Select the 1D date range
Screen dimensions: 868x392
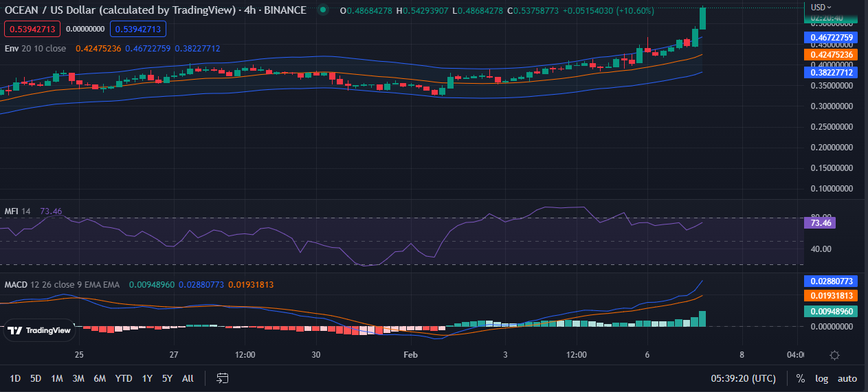(15, 378)
